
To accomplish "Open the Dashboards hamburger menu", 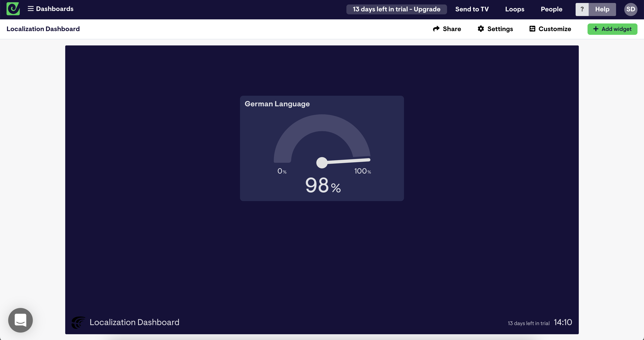I will (x=50, y=9).
